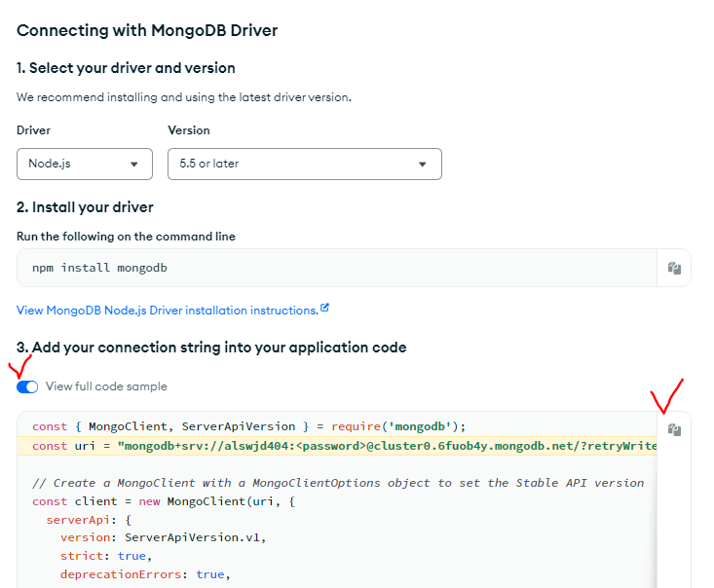The width and height of the screenshot is (714, 588).
Task: Click the Connecting with MongoDB Driver heading
Action: [147, 30]
